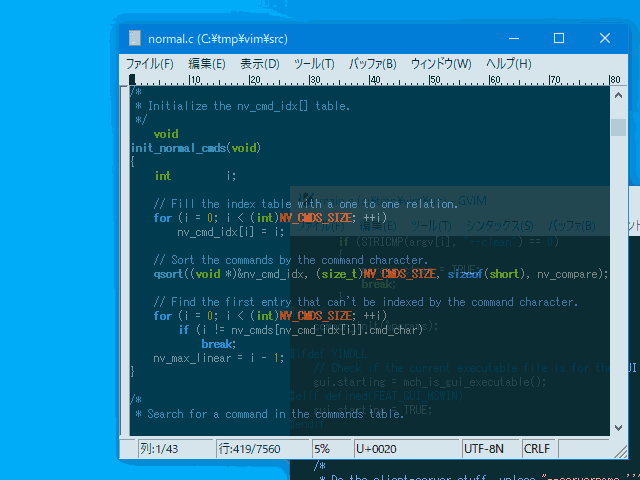Click the normal.c window title bar icon
The width and height of the screenshot is (640, 480).
tap(135, 38)
